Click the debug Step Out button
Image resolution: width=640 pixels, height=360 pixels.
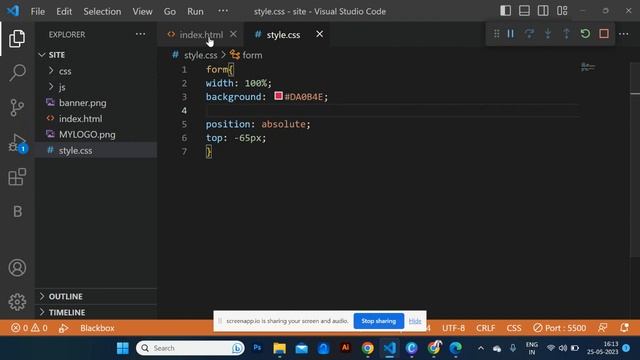point(567,34)
